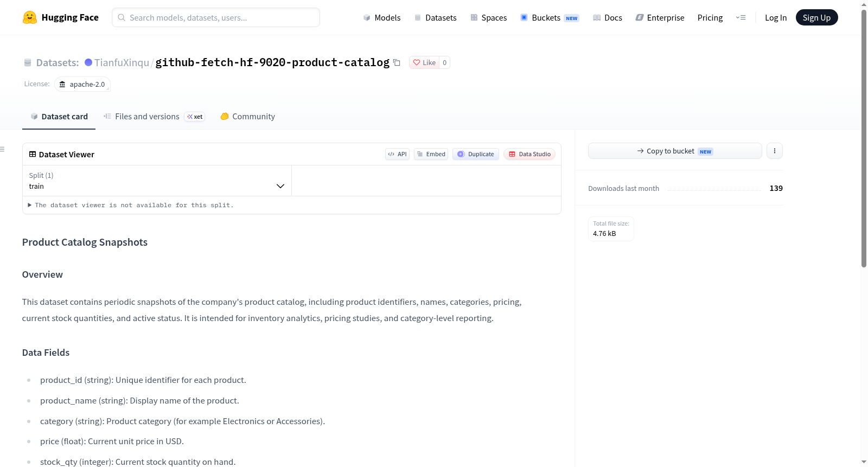Click the API button in Dataset Viewer
This screenshot has height=467, width=868.
pos(397,154)
